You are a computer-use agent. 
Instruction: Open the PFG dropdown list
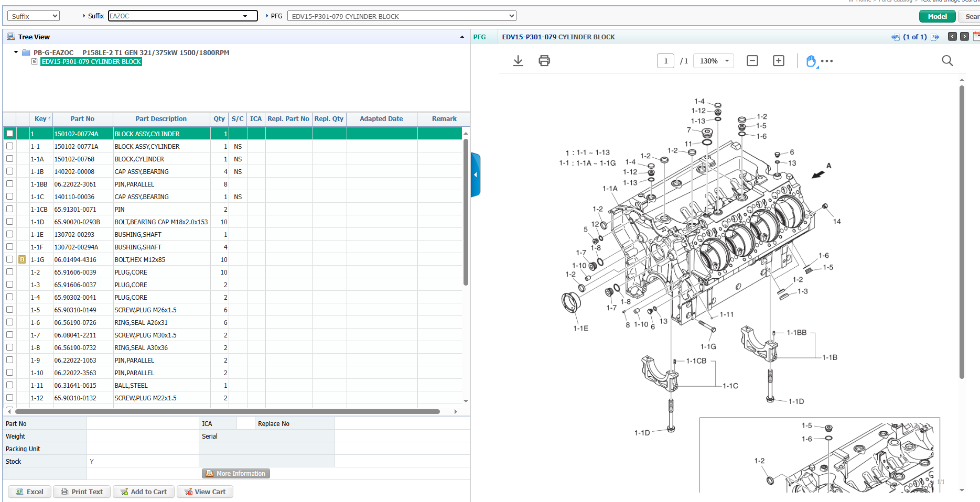click(x=401, y=16)
